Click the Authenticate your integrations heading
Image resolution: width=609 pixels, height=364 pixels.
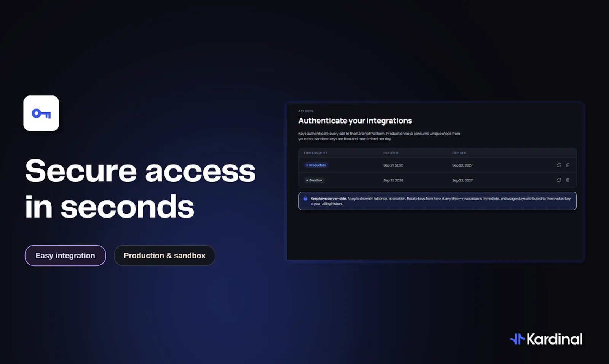coord(355,121)
